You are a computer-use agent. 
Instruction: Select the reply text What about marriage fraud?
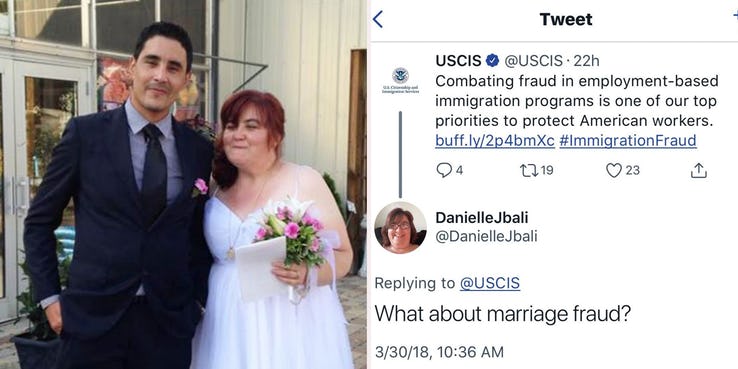click(502, 314)
